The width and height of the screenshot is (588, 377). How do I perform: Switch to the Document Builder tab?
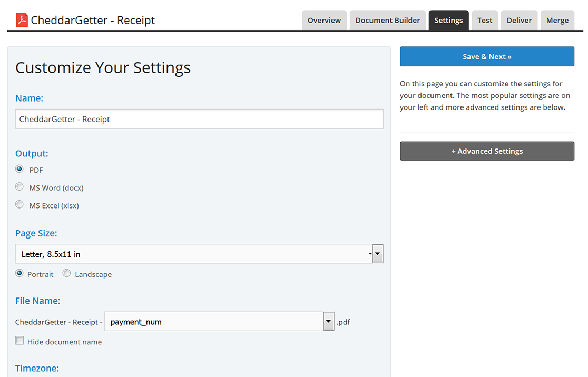(x=387, y=21)
